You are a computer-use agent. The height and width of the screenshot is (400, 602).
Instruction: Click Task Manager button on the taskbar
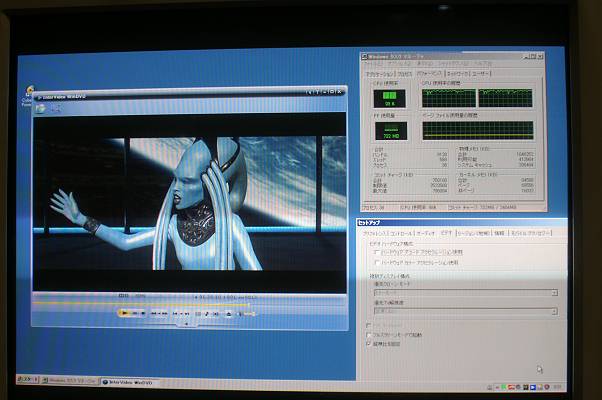pyautogui.click(x=69, y=380)
